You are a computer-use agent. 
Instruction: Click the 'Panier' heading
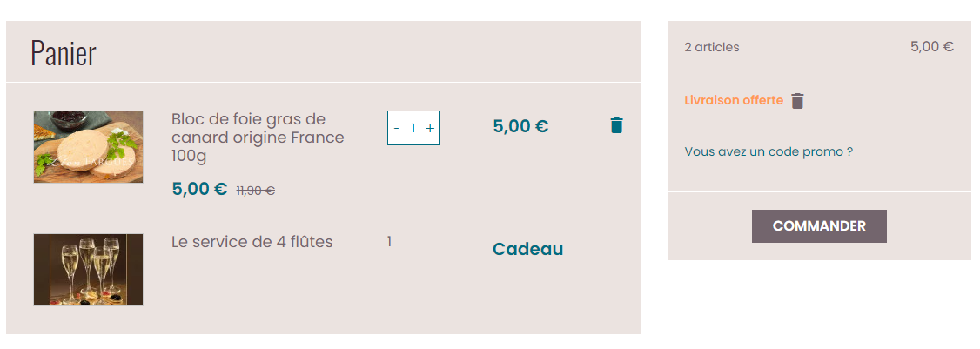coord(64,53)
